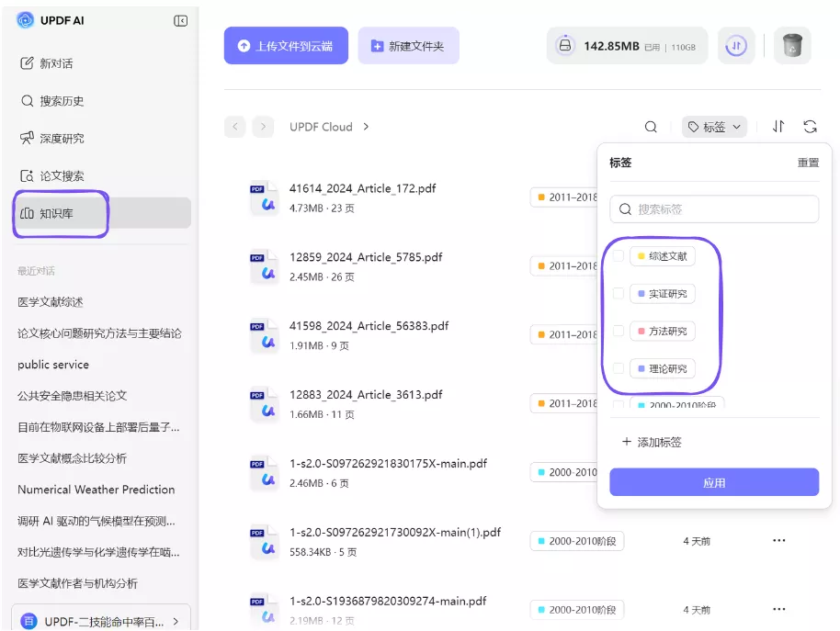Tick the 方法研究 checkbox
The width and height of the screenshot is (840, 631).
(x=620, y=332)
